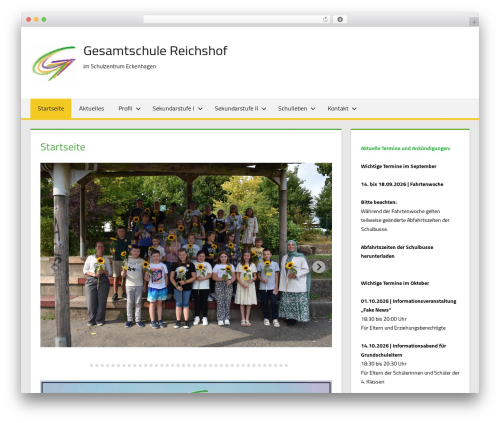The height and width of the screenshot is (423, 500).
Task: Click '18:30 bis 20:00 Uhr' time
Action: pyautogui.click(x=383, y=319)
